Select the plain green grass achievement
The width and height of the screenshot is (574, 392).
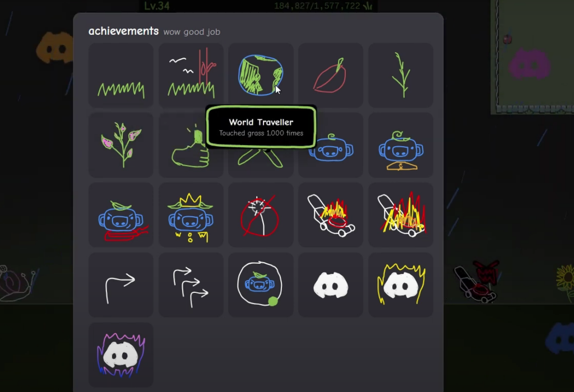pyautogui.click(x=121, y=75)
